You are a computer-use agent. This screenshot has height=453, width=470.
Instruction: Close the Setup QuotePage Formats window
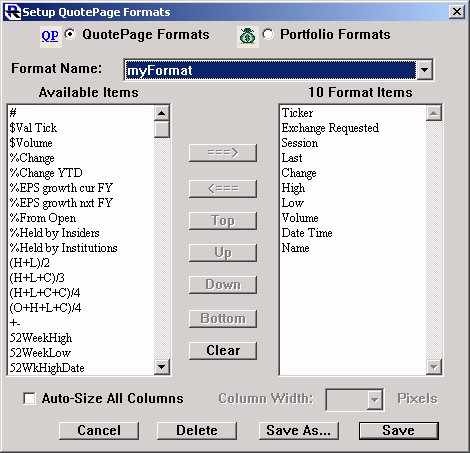point(457,12)
